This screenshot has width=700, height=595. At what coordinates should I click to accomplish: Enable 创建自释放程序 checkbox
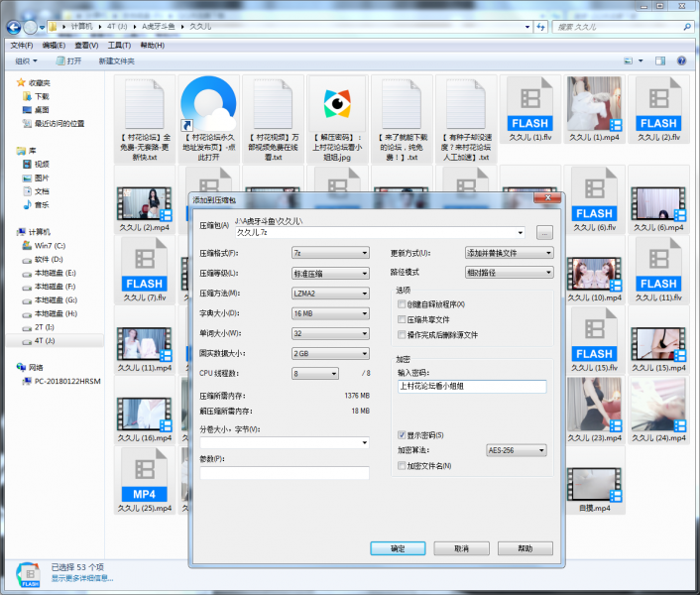[401, 304]
